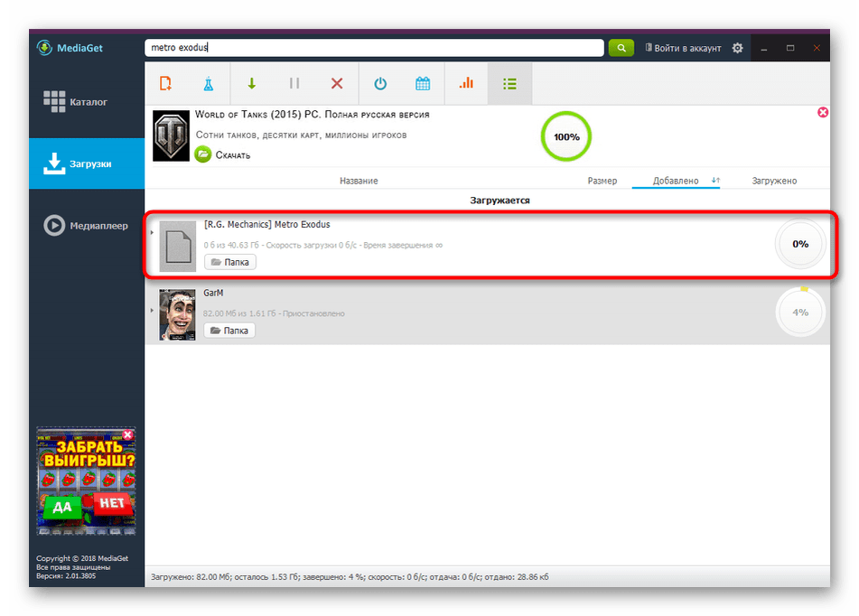Start download with green arrow icon
The height and width of the screenshot is (616, 859).
click(x=251, y=83)
